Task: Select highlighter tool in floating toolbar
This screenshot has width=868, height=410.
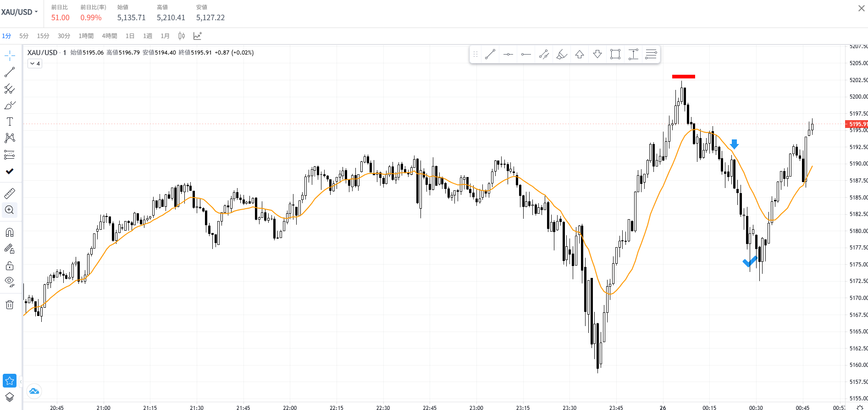Action: click(x=562, y=55)
